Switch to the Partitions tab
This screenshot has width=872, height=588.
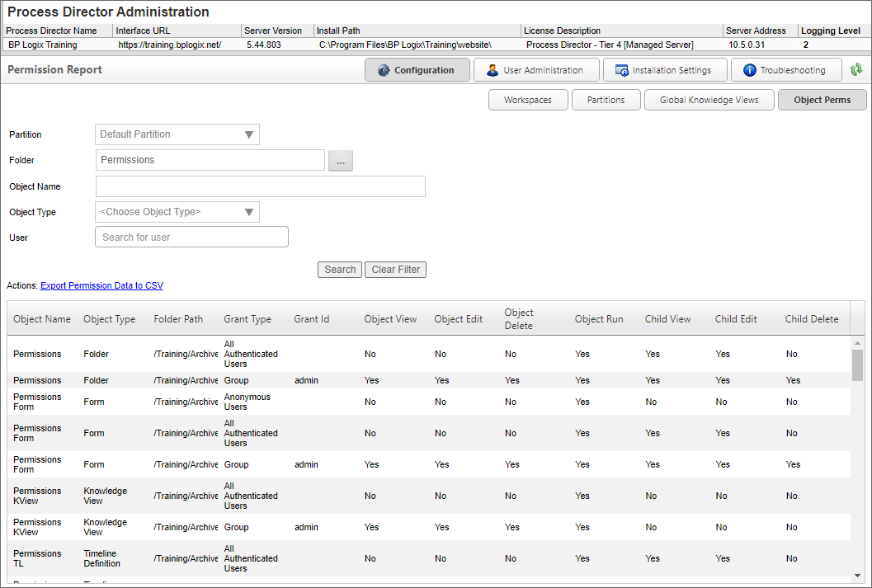[x=606, y=101]
